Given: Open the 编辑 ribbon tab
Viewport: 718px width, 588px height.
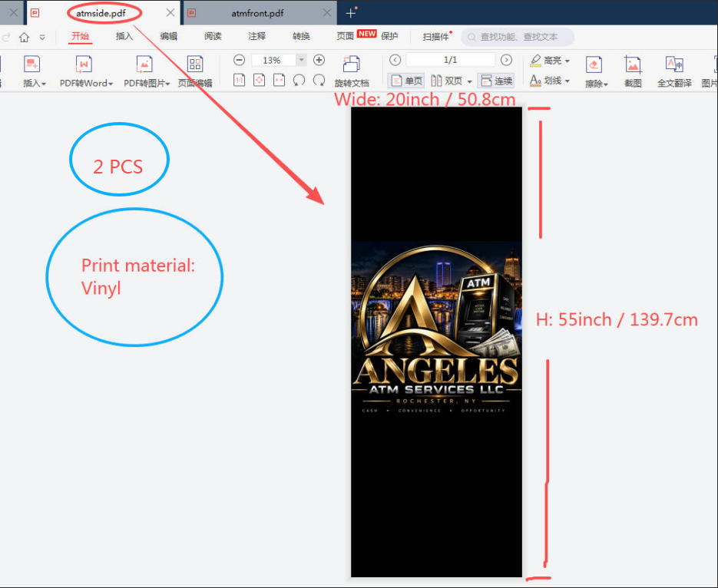Looking at the screenshot, I should [x=168, y=36].
